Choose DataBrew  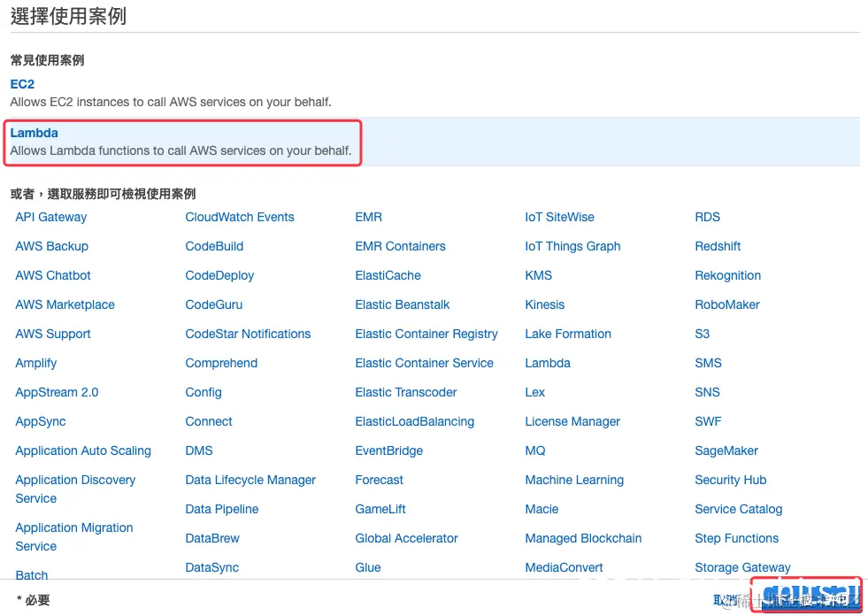[212, 538]
